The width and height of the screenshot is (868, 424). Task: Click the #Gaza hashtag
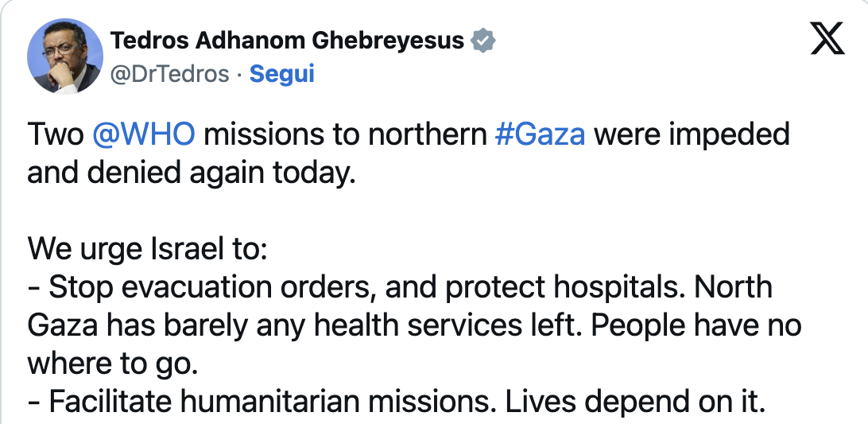[x=540, y=134]
